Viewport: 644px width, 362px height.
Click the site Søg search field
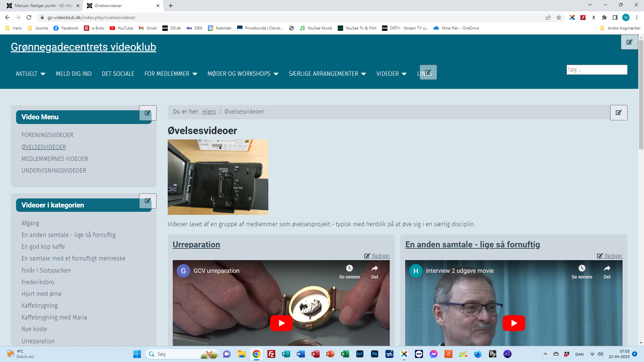pos(597,70)
